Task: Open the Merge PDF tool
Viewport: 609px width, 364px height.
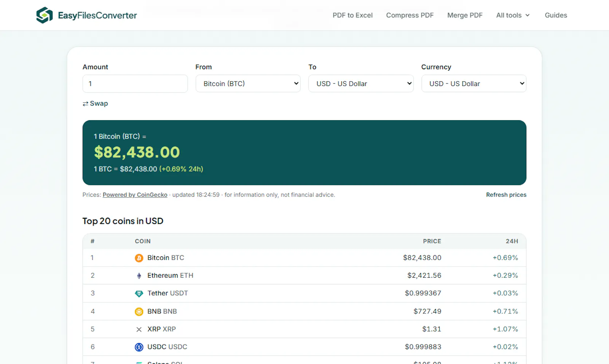Action: [465, 15]
